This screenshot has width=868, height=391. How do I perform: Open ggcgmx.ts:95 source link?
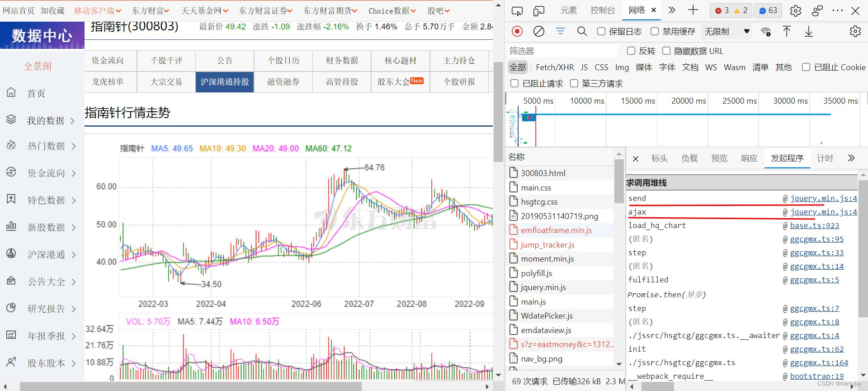tap(817, 239)
